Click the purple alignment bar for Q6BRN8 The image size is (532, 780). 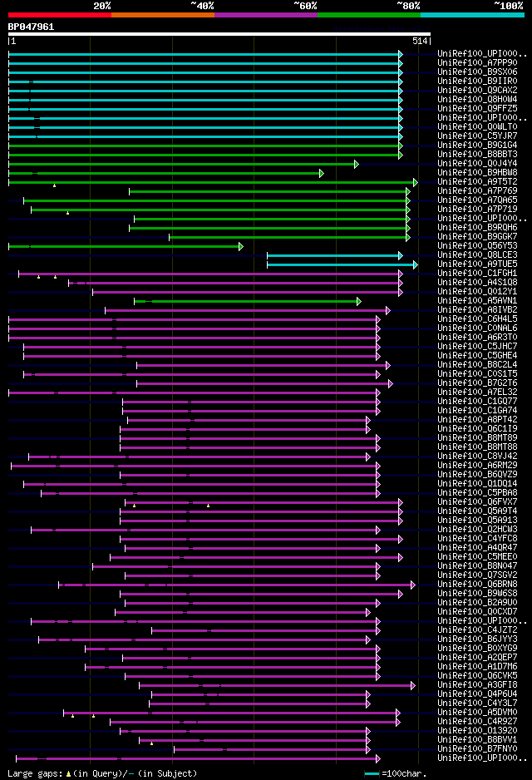click(236, 585)
